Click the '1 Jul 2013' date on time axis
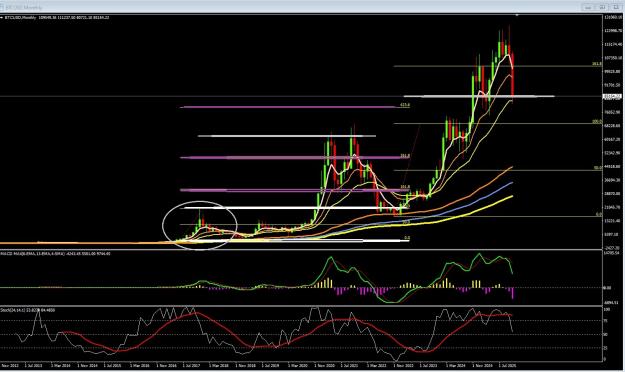 tap(33, 365)
